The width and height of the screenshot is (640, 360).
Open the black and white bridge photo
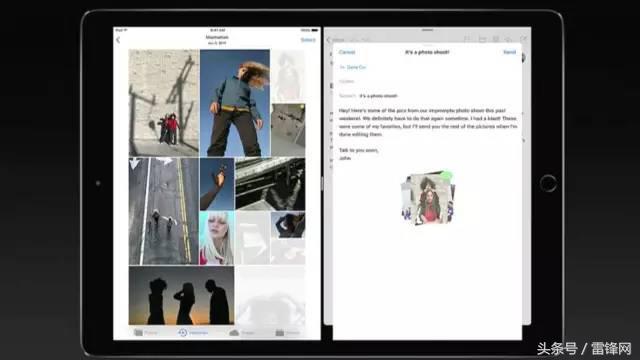270,184
